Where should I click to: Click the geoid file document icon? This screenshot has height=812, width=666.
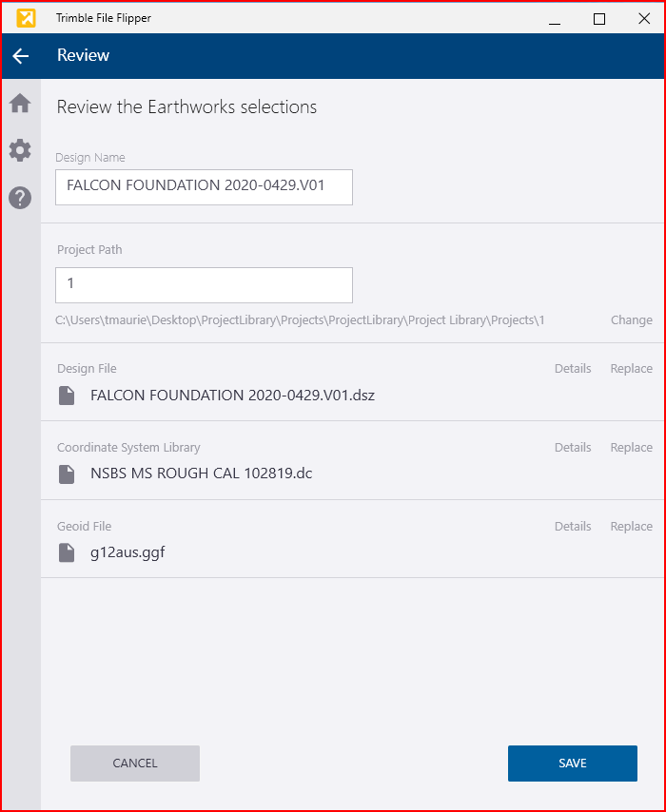[67, 553]
